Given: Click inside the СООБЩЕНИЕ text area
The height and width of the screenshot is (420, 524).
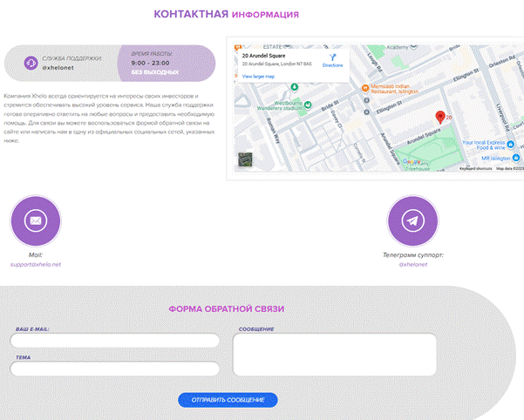Looking at the screenshot, I should pos(334,355).
